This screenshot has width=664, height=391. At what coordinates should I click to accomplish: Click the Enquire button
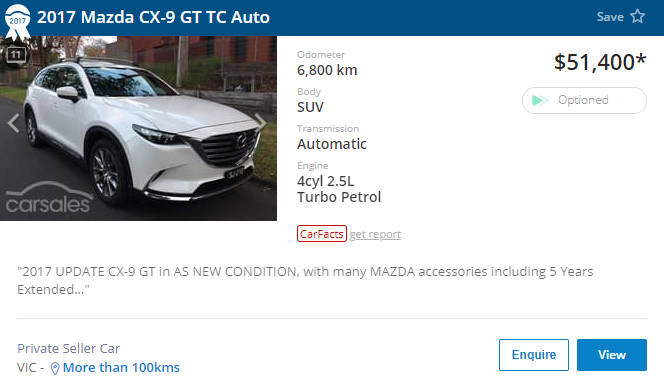click(534, 355)
